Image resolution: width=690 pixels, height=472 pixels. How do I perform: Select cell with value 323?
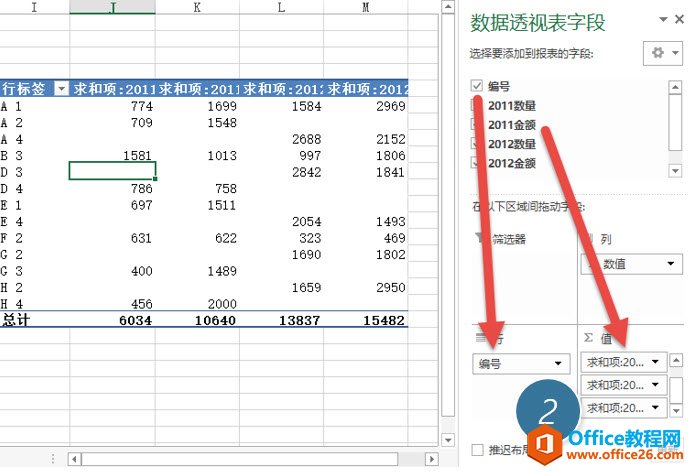click(x=282, y=238)
